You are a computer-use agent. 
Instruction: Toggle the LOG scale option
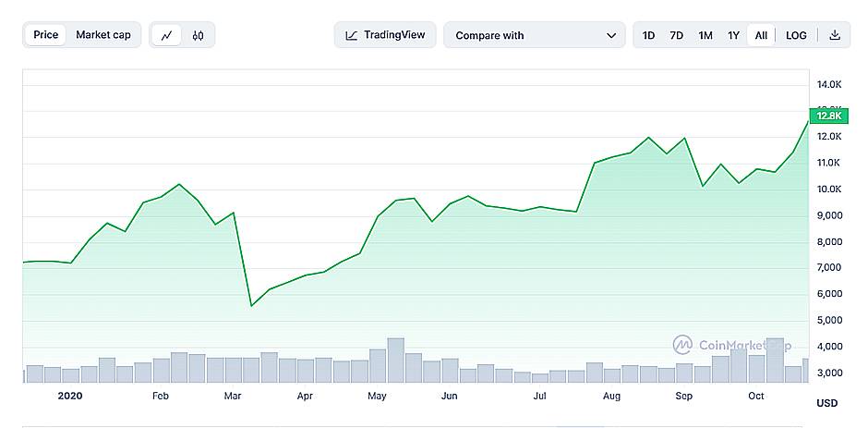point(796,35)
